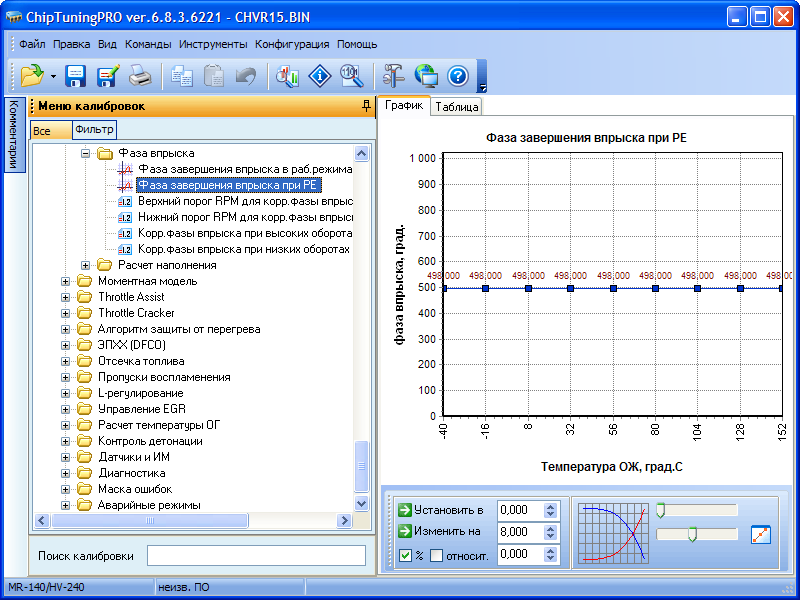Viewport: 800px width, 600px height.
Task: Click the line interpolation icon near sliders
Action: pyautogui.click(x=761, y=534)
